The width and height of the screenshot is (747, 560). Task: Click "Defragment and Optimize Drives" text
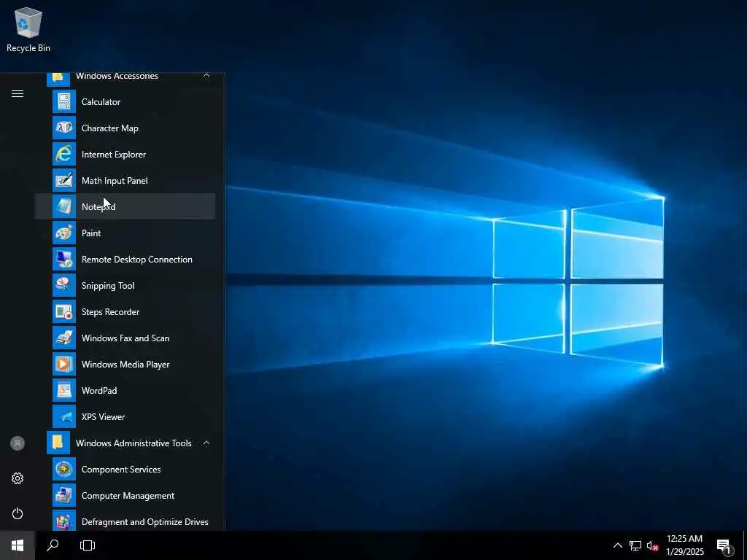[145, 521]
